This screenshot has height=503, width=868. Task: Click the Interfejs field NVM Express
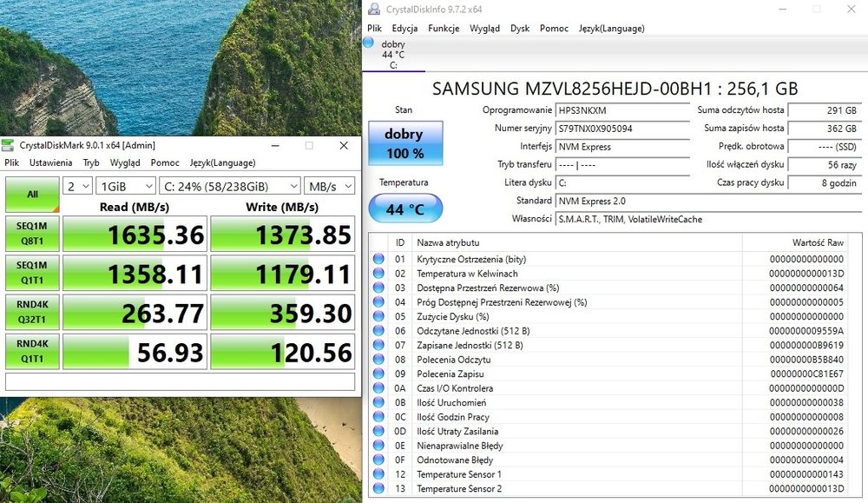(x=622, y=147)
